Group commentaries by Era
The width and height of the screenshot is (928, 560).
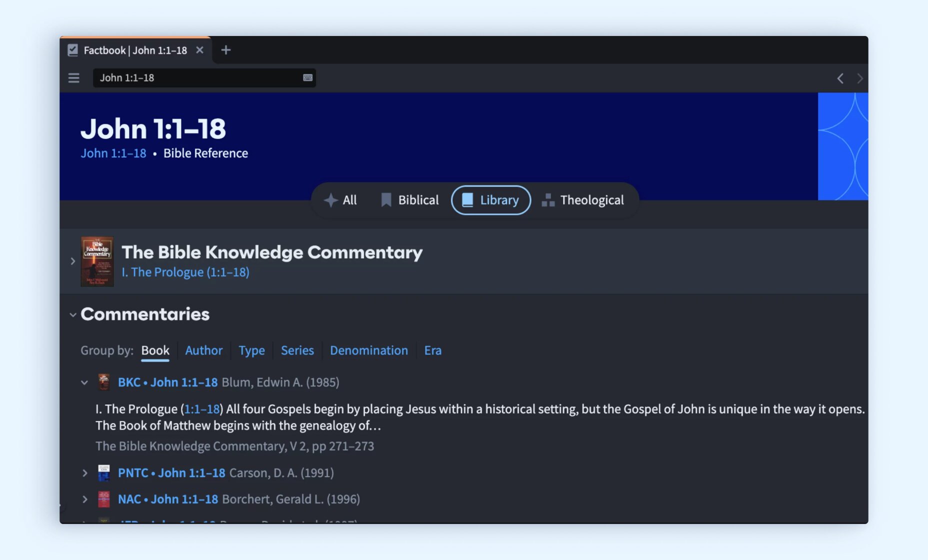433,350
